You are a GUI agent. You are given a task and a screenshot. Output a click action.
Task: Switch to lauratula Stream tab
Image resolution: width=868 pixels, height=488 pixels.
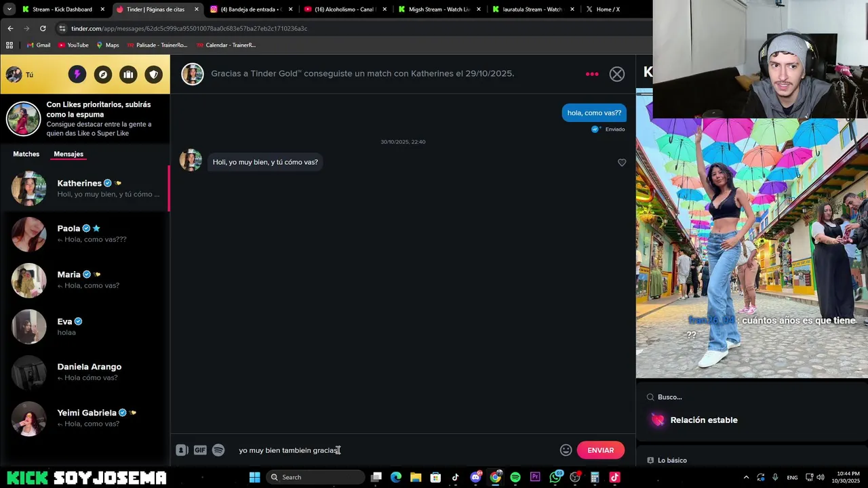point(532,9)
